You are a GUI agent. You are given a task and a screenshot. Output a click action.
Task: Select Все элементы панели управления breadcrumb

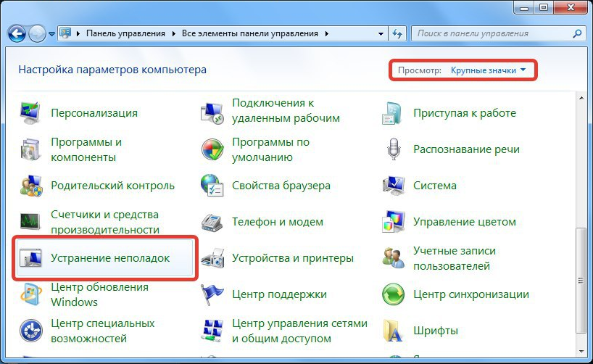[x=250, y=33]
